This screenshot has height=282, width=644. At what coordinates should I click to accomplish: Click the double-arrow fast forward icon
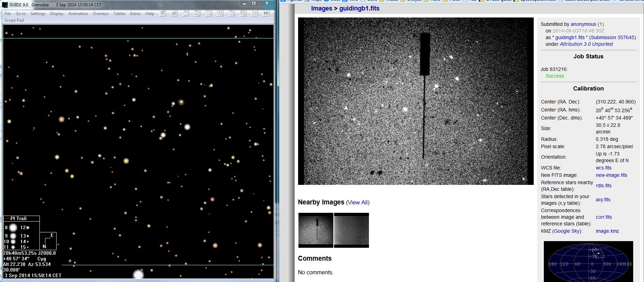(266, 13)
